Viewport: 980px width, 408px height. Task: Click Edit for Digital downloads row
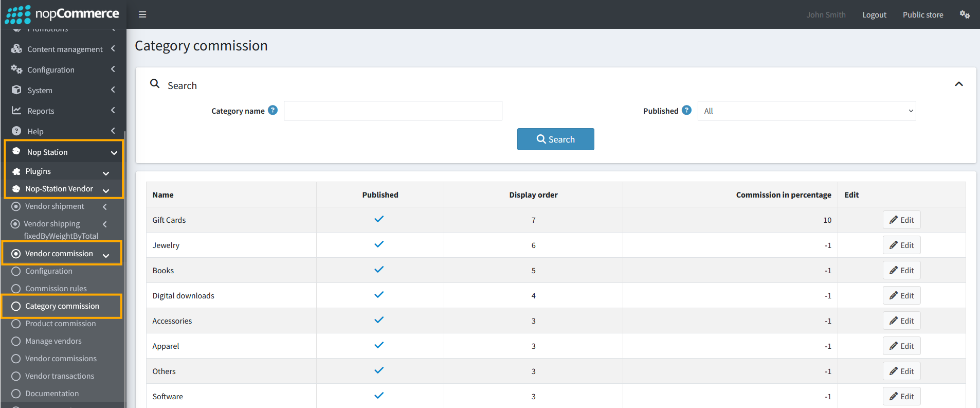(x=902, y=295)
